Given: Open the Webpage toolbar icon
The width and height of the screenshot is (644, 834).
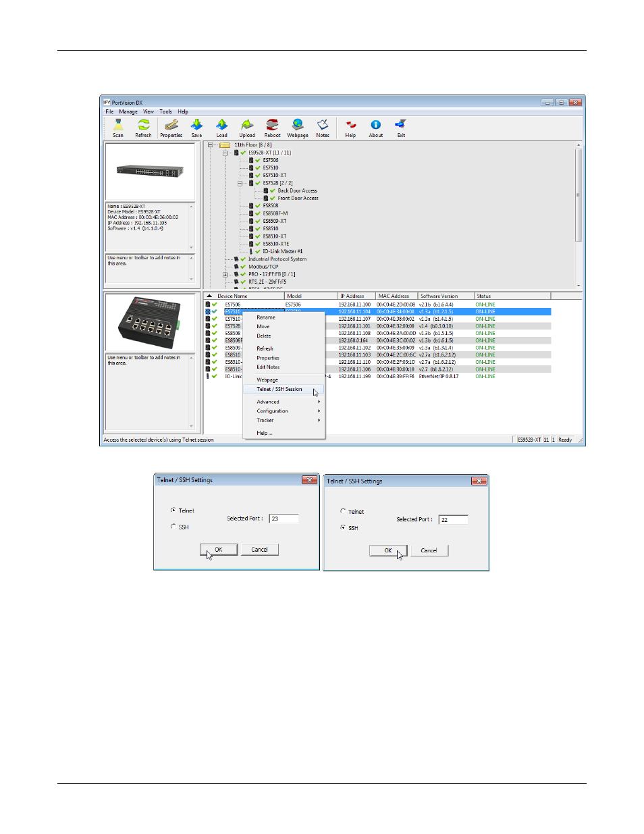Looking at the screenshot, I should pos(297,126).
